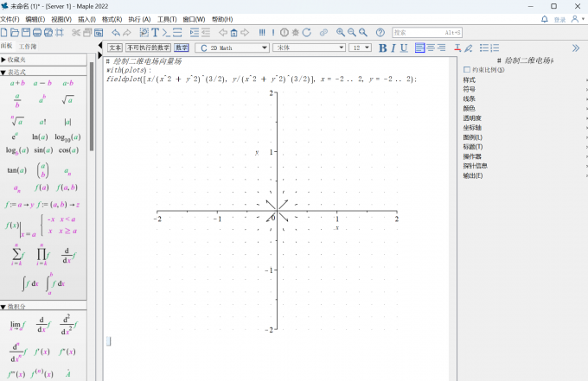
Task: Open the 格式(R) menu
Action: pyautogui.click(x=112, y=19)
